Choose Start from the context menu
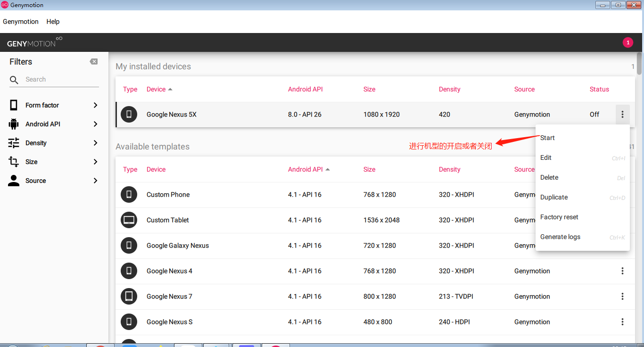 [x=583, y=138]
